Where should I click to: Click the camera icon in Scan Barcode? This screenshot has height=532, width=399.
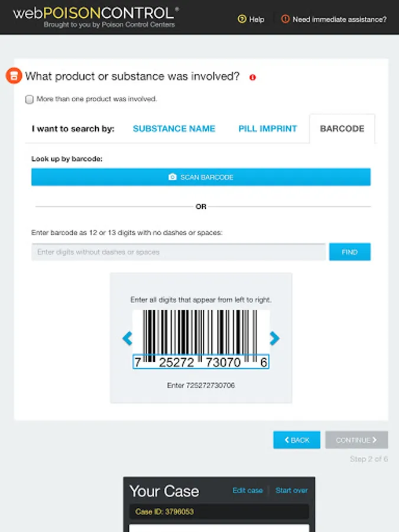(x=173, y=177)
